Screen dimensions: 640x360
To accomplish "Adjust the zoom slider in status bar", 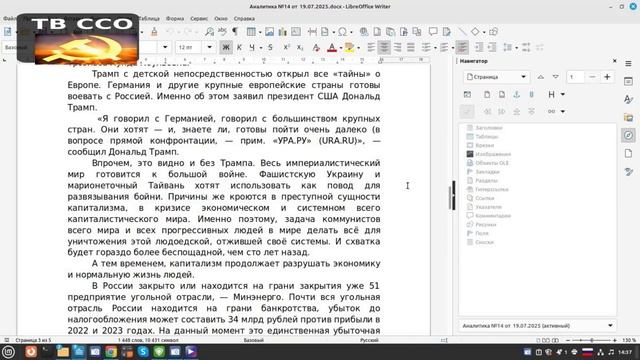I will (591, 340).
